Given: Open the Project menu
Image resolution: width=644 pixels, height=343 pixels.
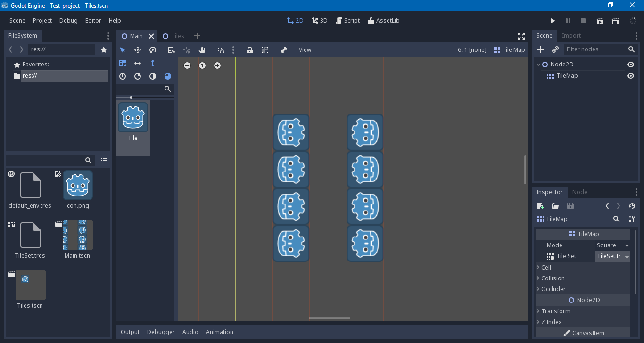Looking at the screenshot, I should [x=42, y=21].
